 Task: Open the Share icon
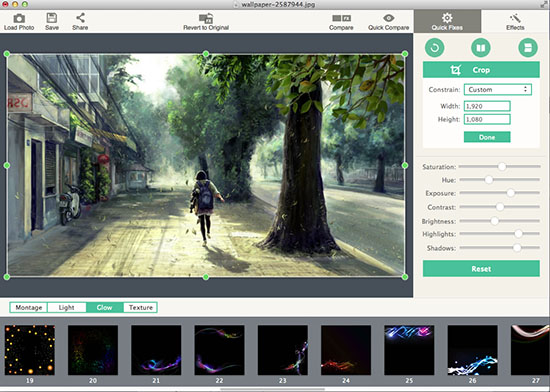point(80,18)
